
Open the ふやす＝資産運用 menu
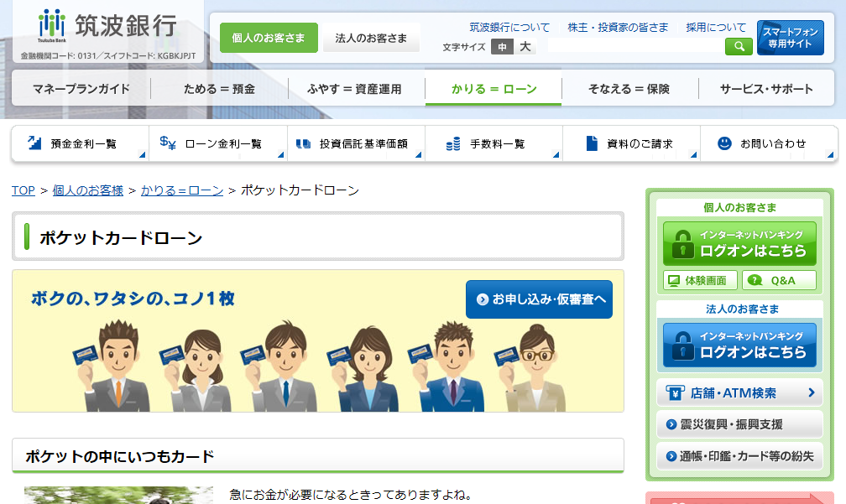click(x=354, y=89)
